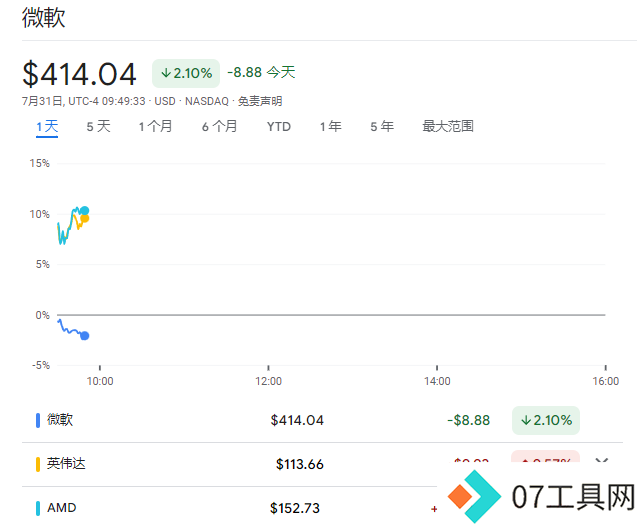Switch to the 5 天 range tab
This screenshot has height=530, width=637.
tap(98, 127)
